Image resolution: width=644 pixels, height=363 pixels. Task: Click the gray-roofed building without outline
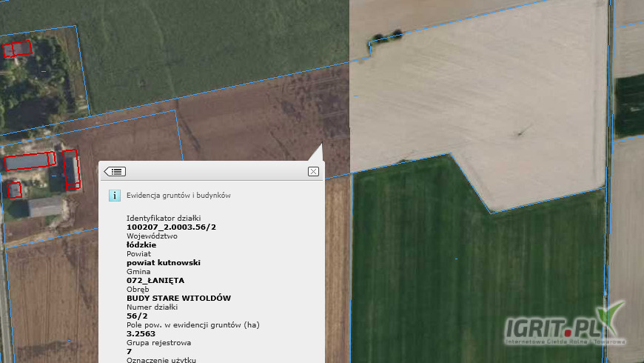pos(46,207)
